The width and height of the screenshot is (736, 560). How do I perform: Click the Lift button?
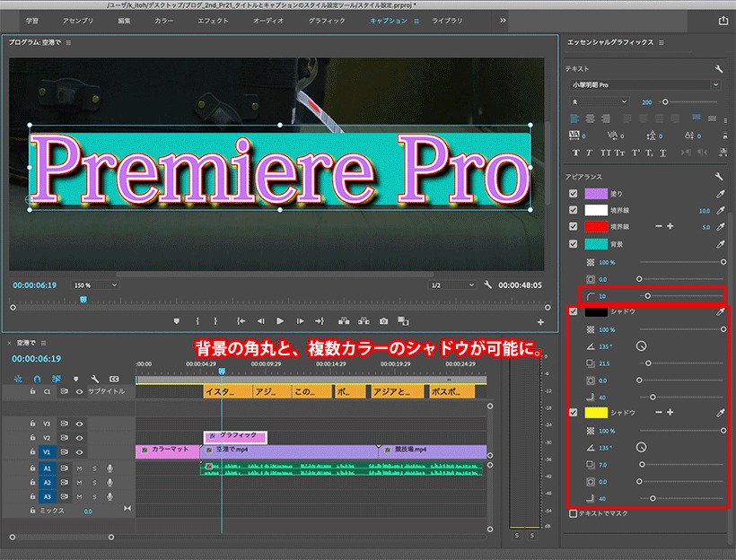344,321
